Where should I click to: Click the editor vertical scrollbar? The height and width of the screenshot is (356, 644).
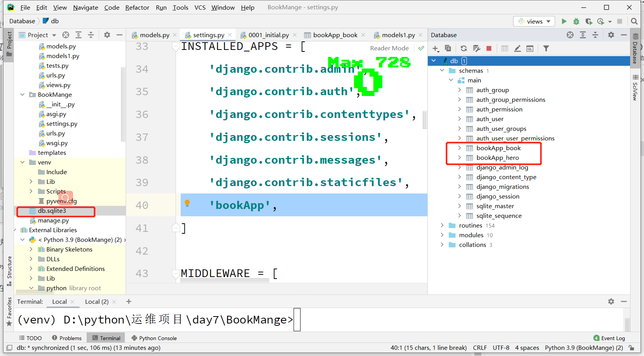coord(425,120)
